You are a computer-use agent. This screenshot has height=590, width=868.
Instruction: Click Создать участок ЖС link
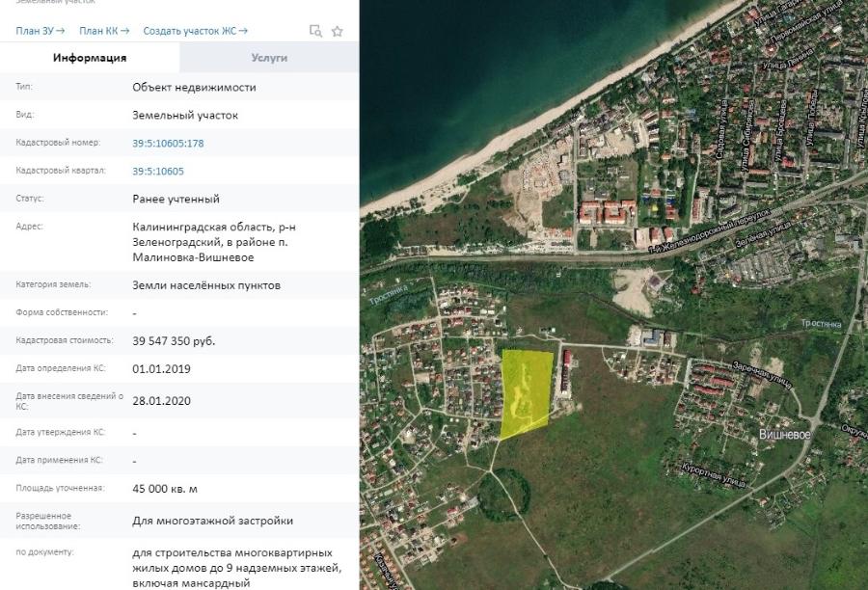(x=195, y=31)
